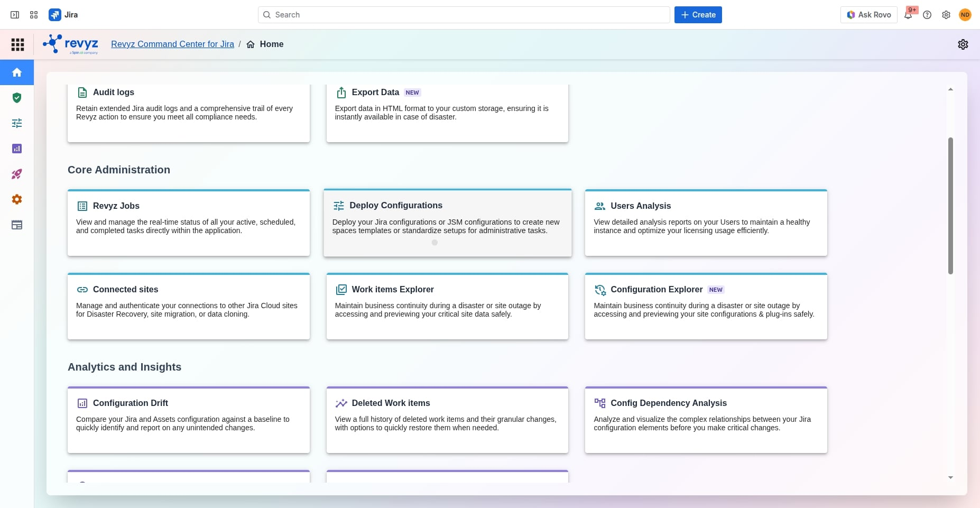Open the Revyz nine-dot apps menu
This screenshot has height=508, width=980.
tap(17, 44)
